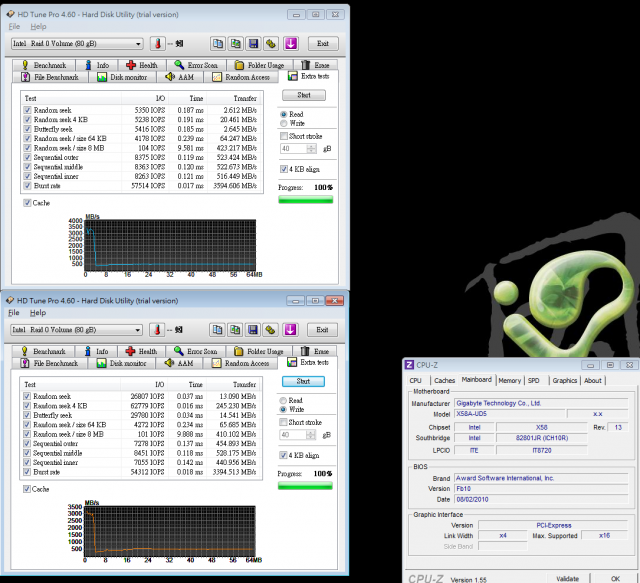Enable Short stroke checkbox in lower HD Tune
The height and width of the screenshot is (583, 640).
(283, 422)
